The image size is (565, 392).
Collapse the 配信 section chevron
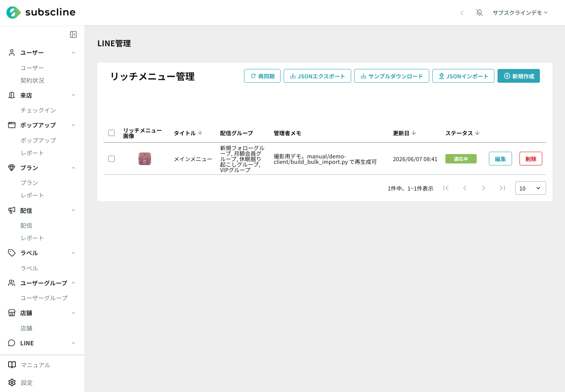pyautogui.click(x=73, y=211)
